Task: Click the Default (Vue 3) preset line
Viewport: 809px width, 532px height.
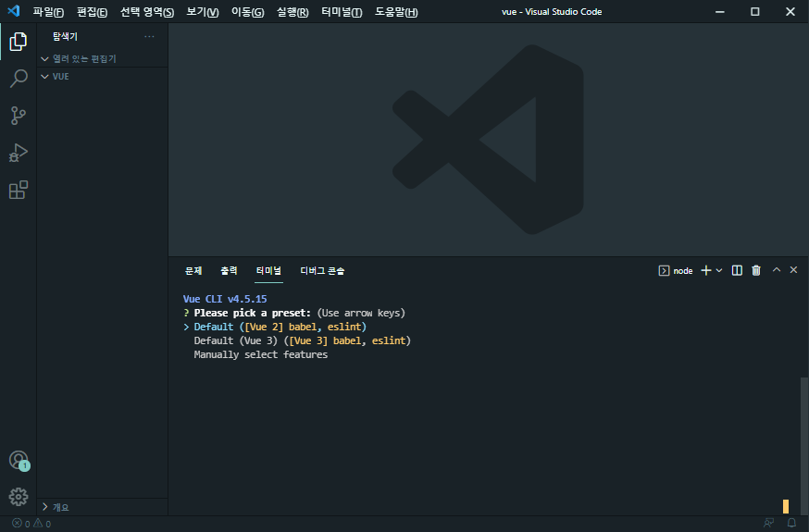Action: coord(303,340)
